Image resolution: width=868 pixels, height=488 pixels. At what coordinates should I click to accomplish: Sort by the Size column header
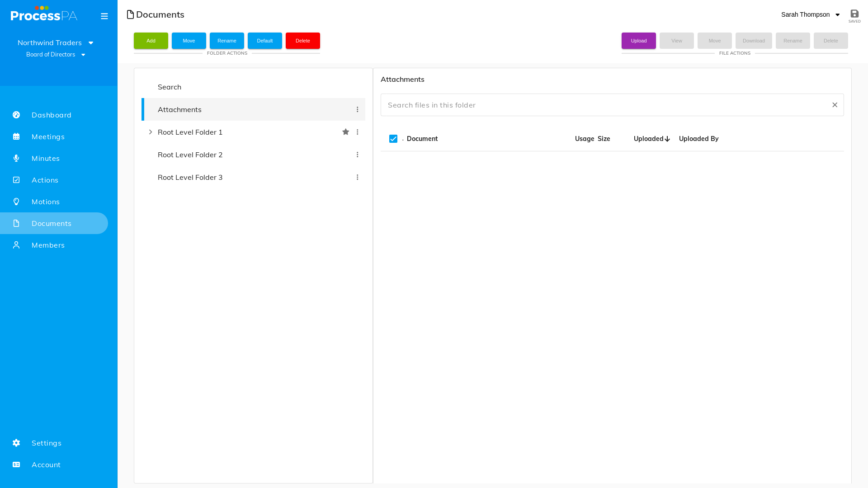[x=604, y=139]
